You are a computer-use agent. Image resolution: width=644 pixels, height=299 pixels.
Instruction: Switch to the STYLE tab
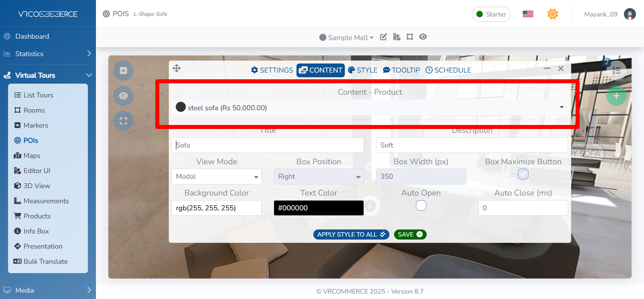[363, 70]
